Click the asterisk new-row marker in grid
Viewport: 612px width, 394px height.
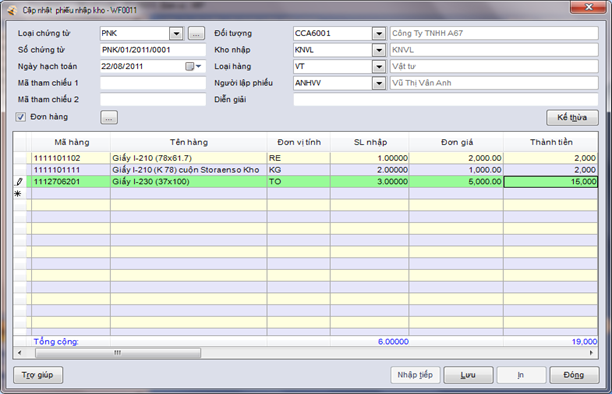pyautogui.click(x=18, y=194)
